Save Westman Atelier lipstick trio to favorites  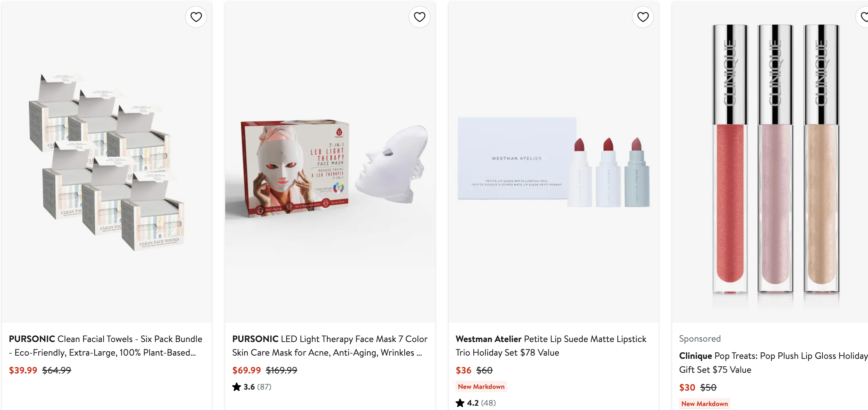coord(643,17)
